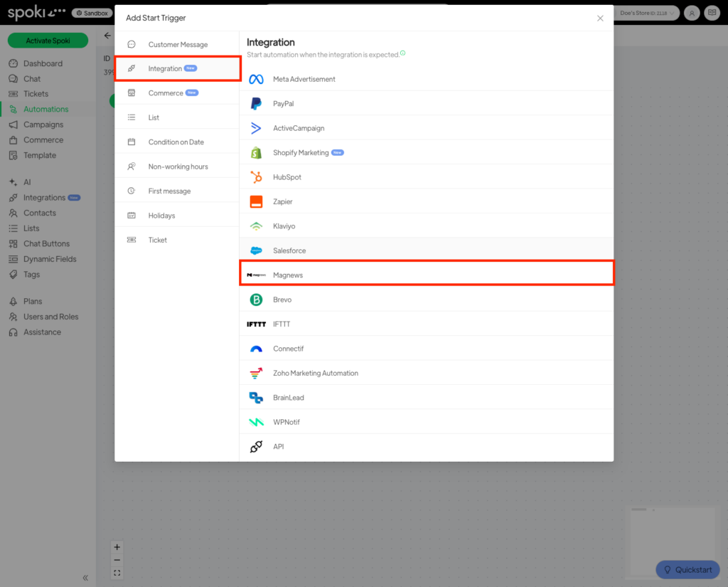Click the WPNotif logo icon
The height and width of the screenshot is (587, 728).
pyautogui.click(x=256, y=422)
